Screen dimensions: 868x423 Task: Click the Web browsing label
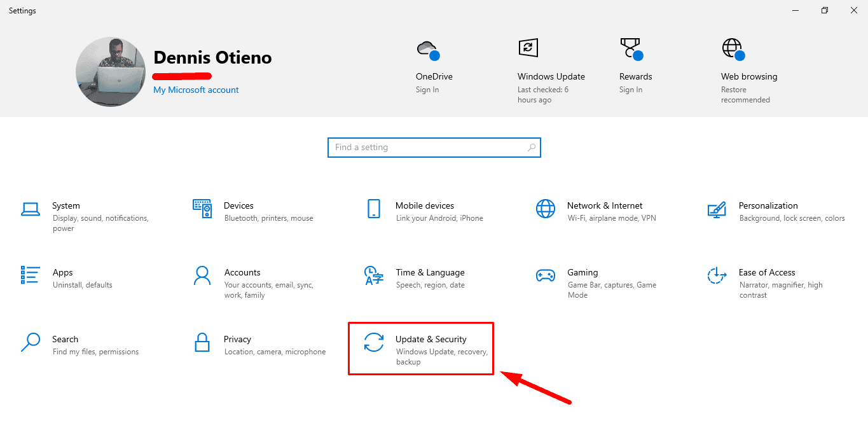(x=749, y=76)
